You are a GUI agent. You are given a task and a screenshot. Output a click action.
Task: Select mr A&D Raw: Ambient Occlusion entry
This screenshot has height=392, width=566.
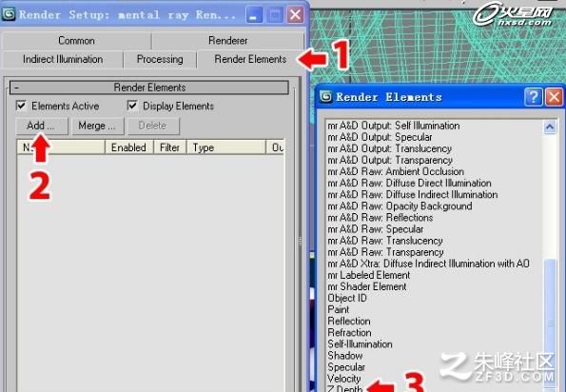point(396,171)
